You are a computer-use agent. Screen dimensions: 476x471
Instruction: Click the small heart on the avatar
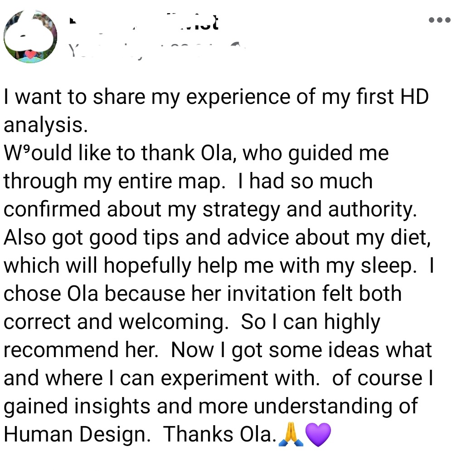click(x=30, y=54)
